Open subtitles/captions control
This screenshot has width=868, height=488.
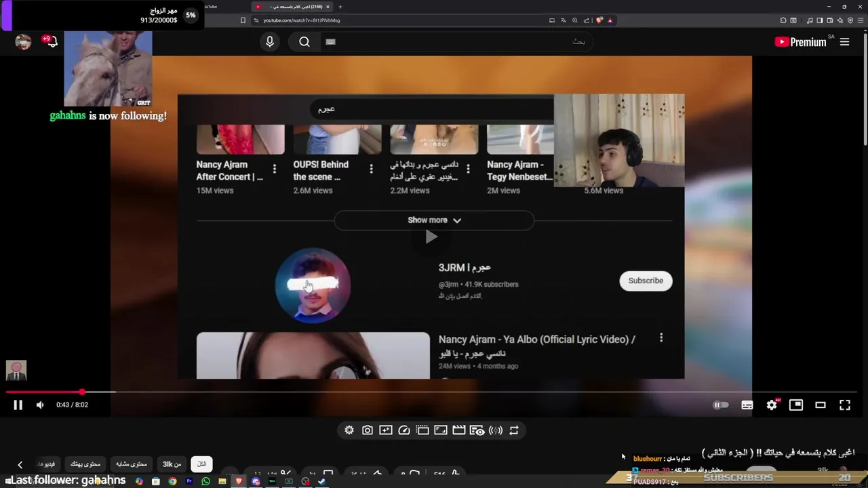pyautogui.click(x=747, y=405)
